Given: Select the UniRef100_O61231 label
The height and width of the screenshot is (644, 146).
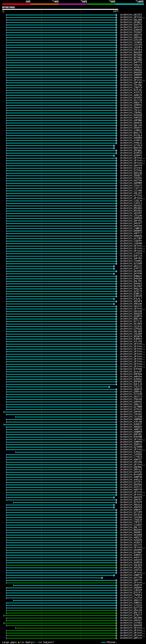Looking at the screenshot, I should point(131,306).
